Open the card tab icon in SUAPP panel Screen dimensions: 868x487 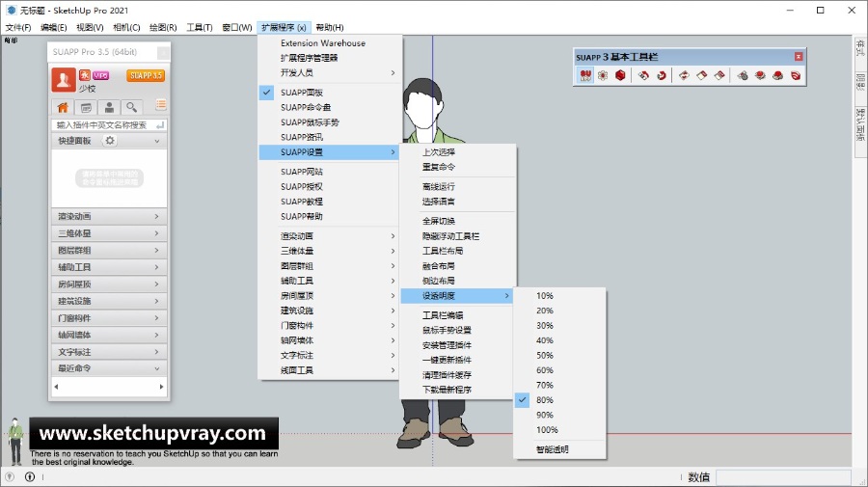click(x=87, y=107)
